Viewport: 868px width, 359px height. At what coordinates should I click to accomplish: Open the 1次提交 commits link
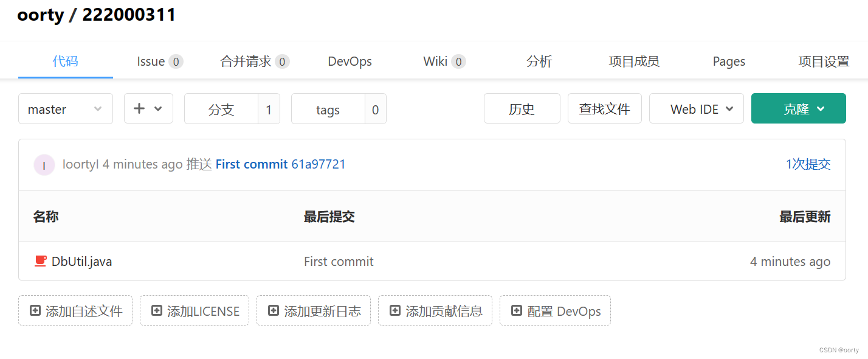(808, 164)
